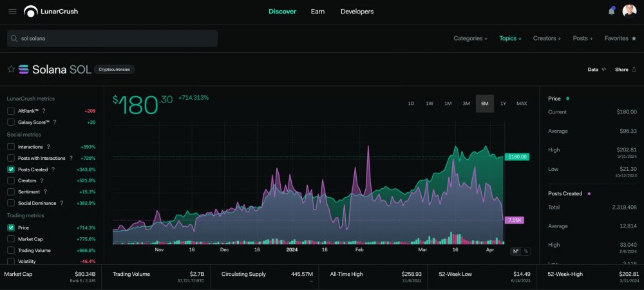
Task: Check the Market Cap metric
Action: tap(11, 239)
